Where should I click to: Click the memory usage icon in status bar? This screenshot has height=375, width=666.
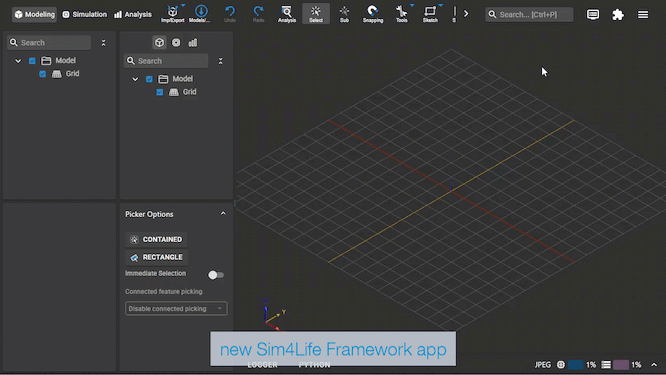tap(606, 365)
